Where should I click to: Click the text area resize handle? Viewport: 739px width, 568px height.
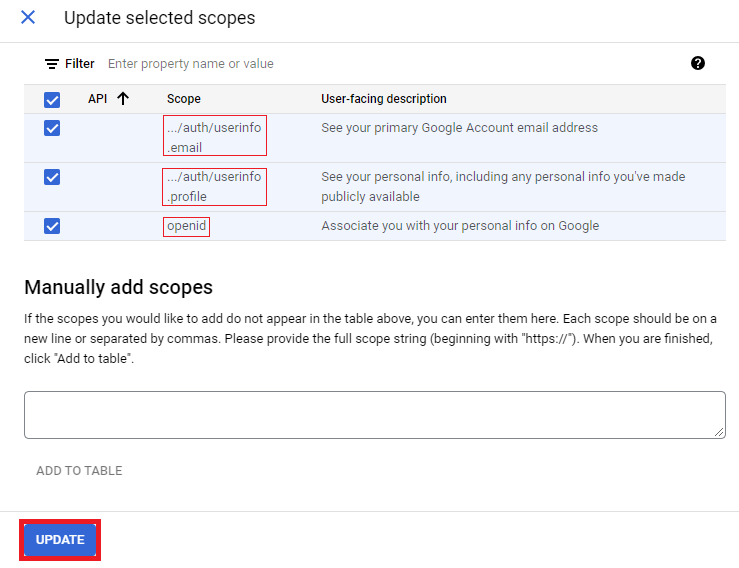(719, 432)
